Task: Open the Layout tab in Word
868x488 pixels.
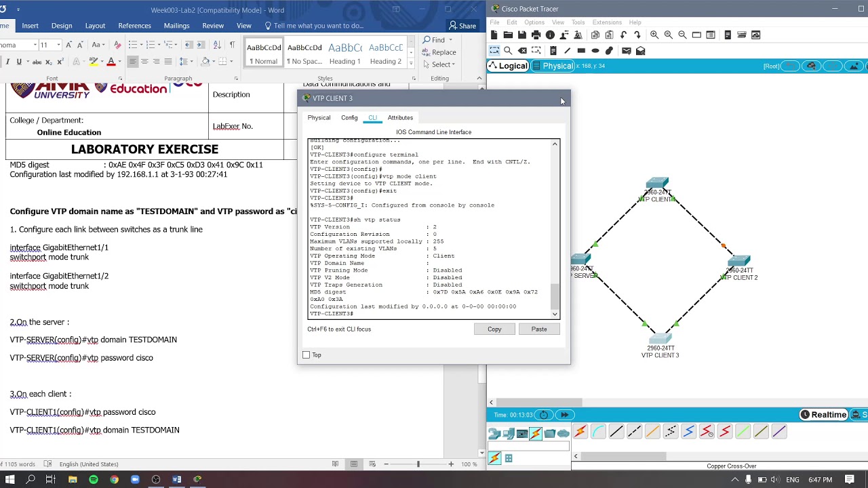Action: (x=95, y=26)
